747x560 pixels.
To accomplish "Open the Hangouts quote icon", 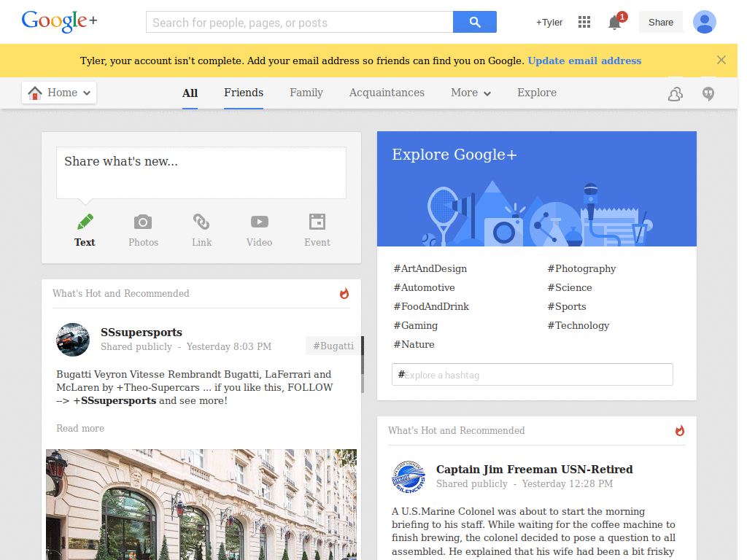I will [x=708, y=94].
